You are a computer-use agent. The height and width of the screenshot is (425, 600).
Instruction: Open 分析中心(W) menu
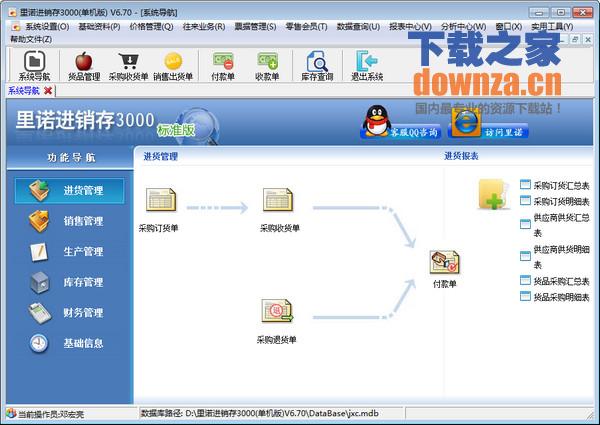click(x=463, y=26)
